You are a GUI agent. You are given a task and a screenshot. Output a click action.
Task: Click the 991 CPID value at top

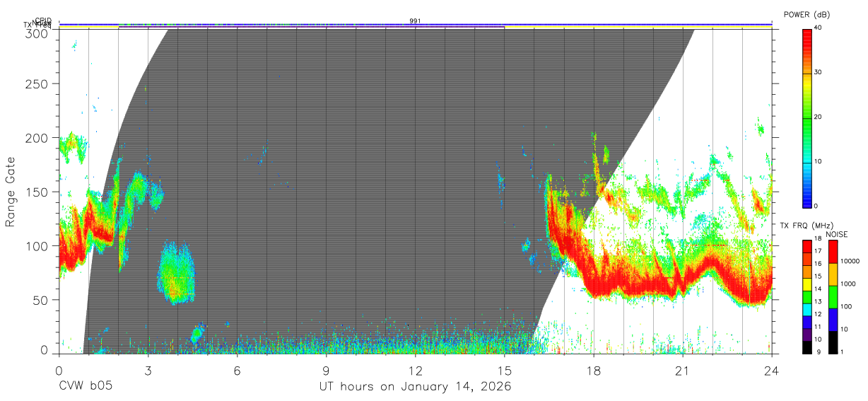tap(415, 21)
